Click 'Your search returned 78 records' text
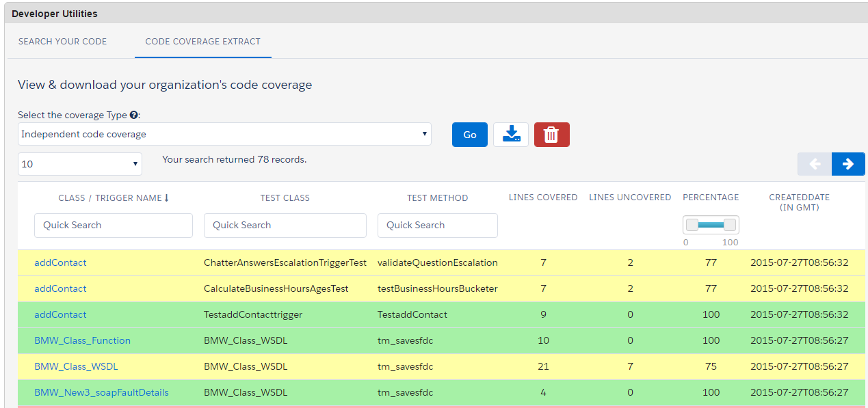 [235, 159]
